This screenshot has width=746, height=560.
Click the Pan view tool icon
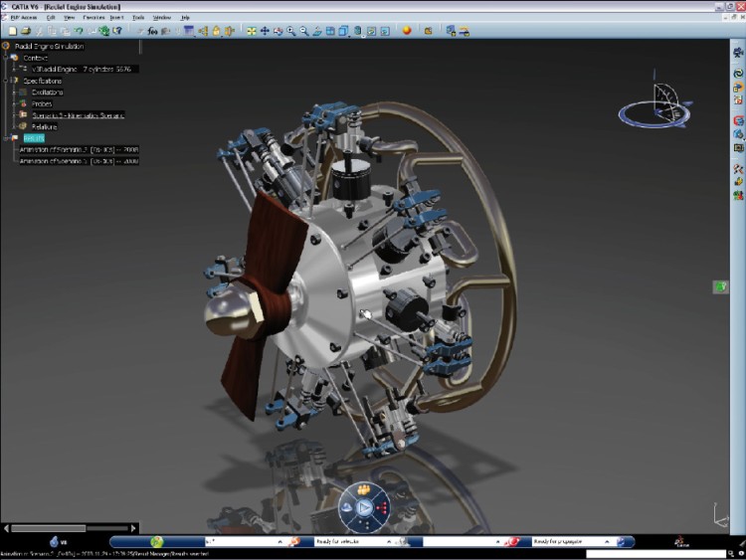(x=265, y=31)
